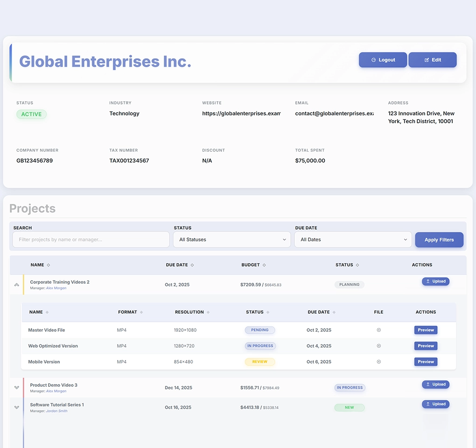Open the All Statuses dropdown
Image resolution: width=476 pixels, height=448 pixels.
point(231,239)
